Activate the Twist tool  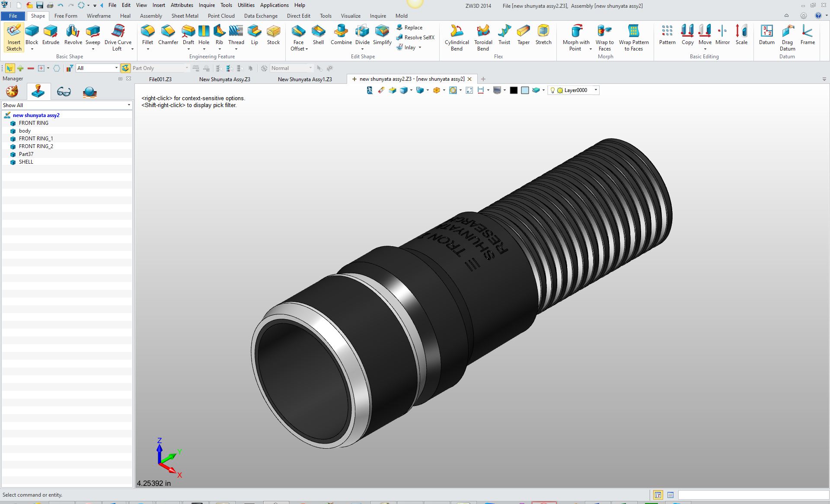[x=504, y=35]
